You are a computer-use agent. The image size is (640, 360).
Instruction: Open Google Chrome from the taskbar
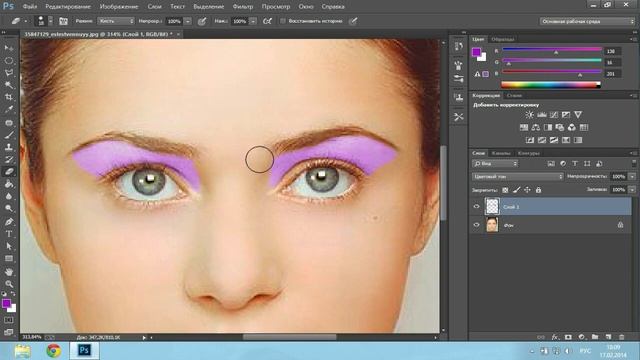coord(53,351)
